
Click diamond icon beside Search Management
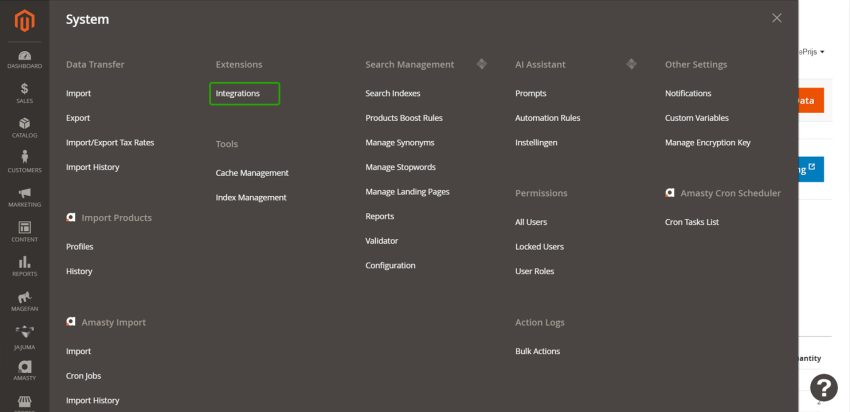[x=481, y=64]
